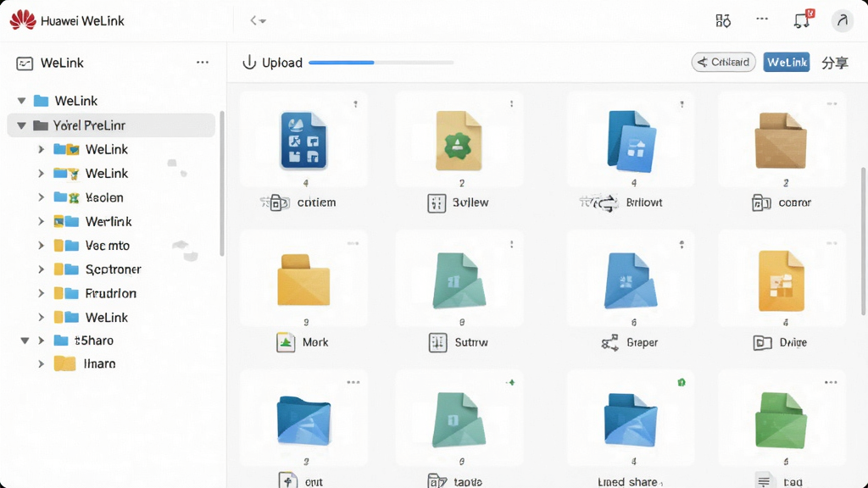This screenshot has width=868, height=488.
Task: Open the taotle teal file icon
Action: (459, 420)
